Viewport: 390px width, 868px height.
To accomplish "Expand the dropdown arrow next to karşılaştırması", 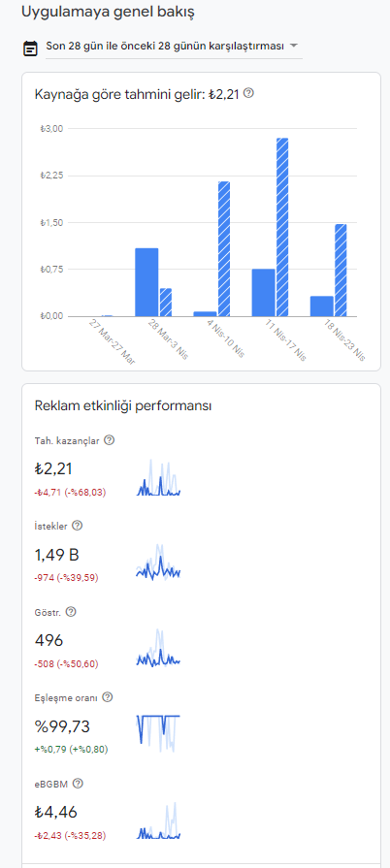I will pyautogui.click(x=294, y=46).
